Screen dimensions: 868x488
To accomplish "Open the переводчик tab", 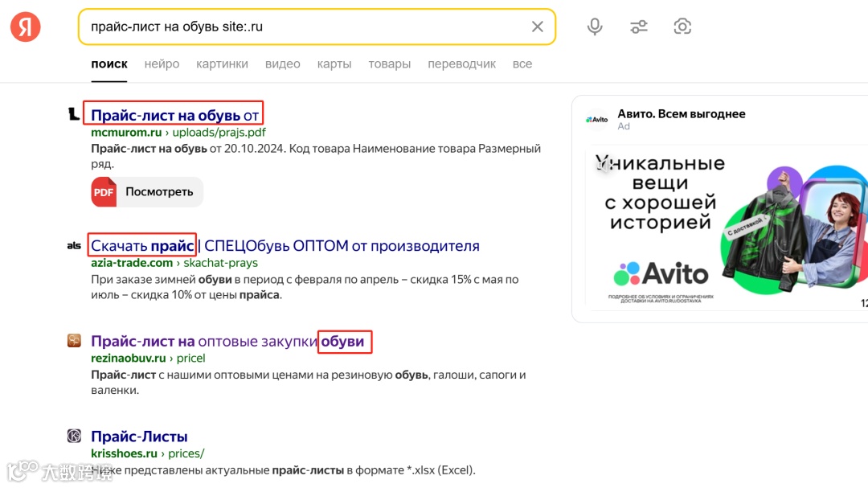I will (x=461, y=64).
